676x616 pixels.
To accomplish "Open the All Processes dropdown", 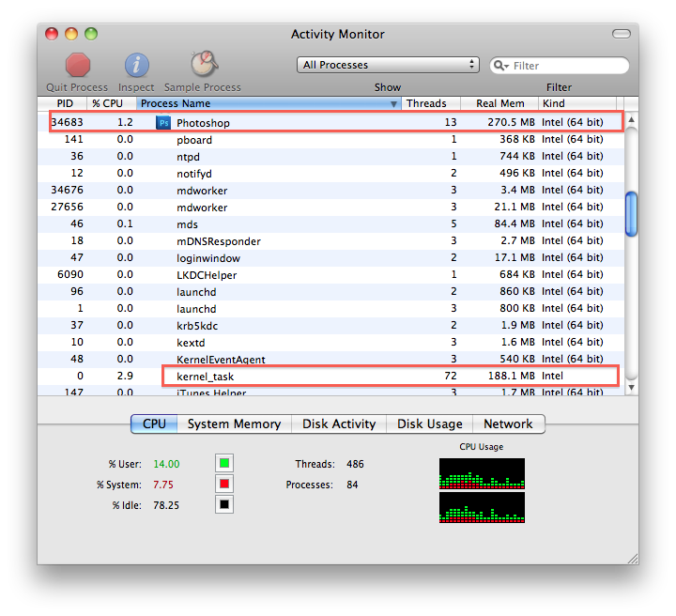I will coord(388,65).
